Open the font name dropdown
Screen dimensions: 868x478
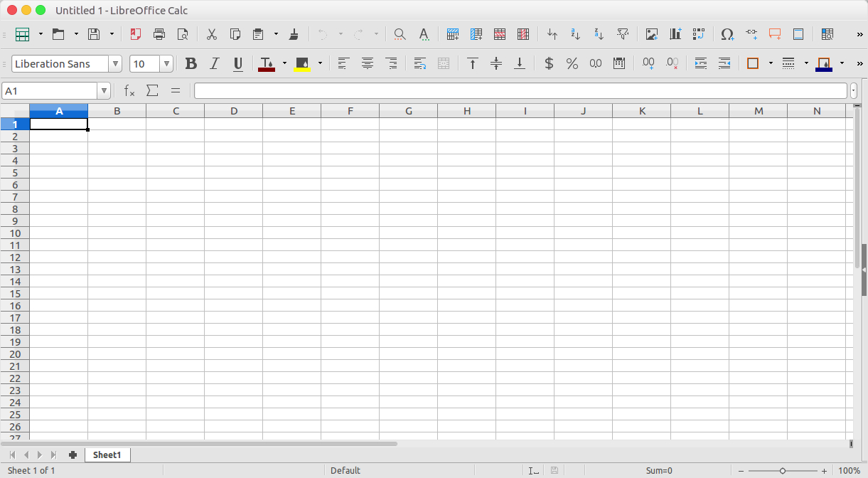point(115,63)
